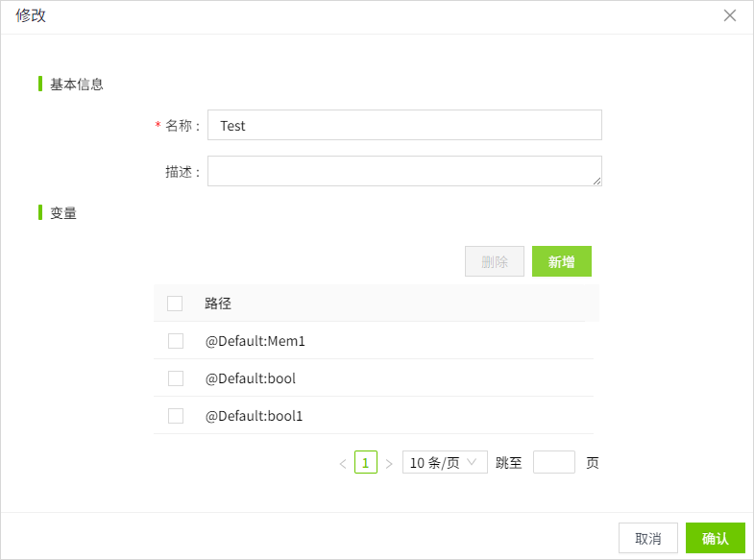
Task: Toggle the select-all checkbox beside 路径
Action: coord(175,304)
